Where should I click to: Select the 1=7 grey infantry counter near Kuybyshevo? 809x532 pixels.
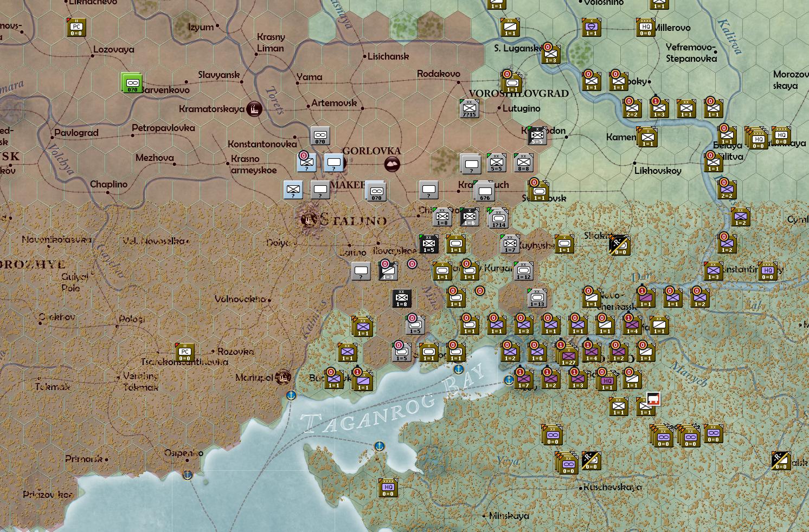[510, 244]
